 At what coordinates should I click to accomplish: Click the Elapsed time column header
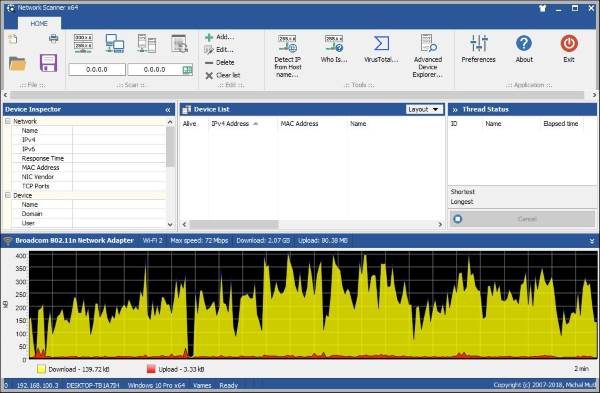[561, 124]
